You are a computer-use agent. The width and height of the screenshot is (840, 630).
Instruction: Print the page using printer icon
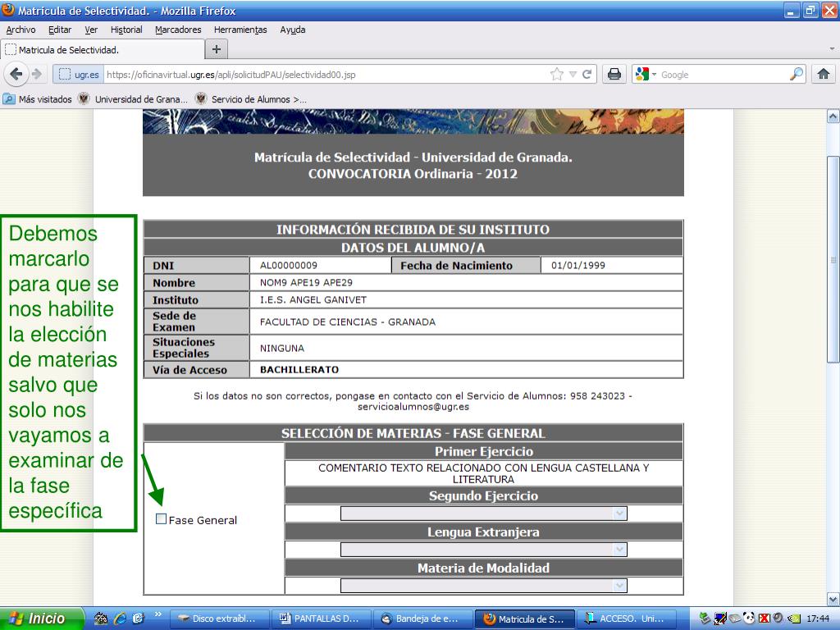614,74
